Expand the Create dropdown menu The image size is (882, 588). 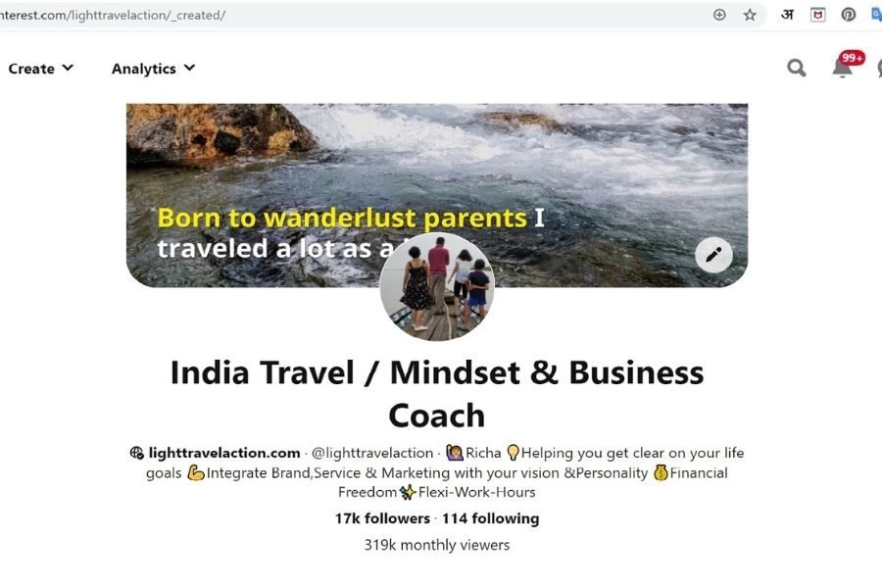40,69
